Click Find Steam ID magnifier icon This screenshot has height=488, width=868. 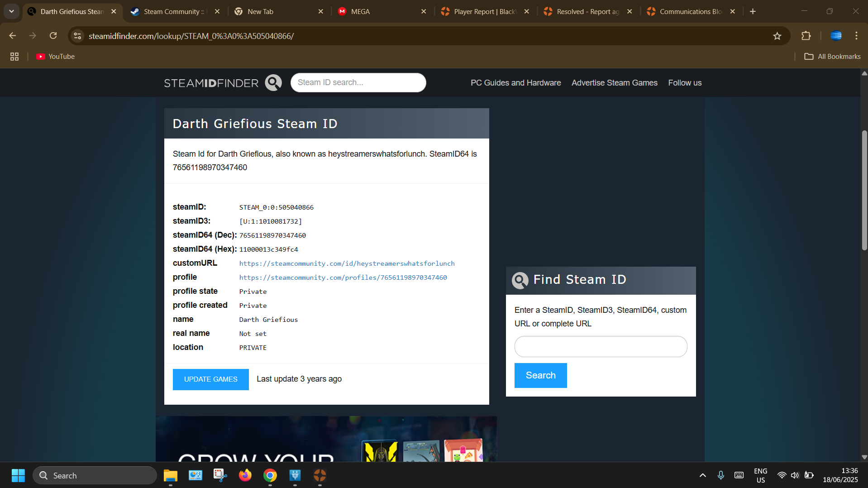(x=520, y=280)
